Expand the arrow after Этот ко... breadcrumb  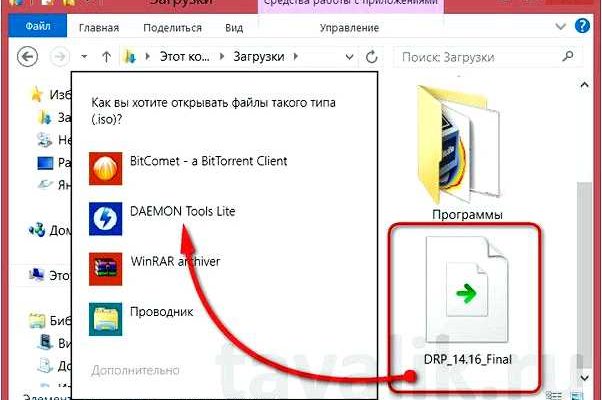pos(222,57)
